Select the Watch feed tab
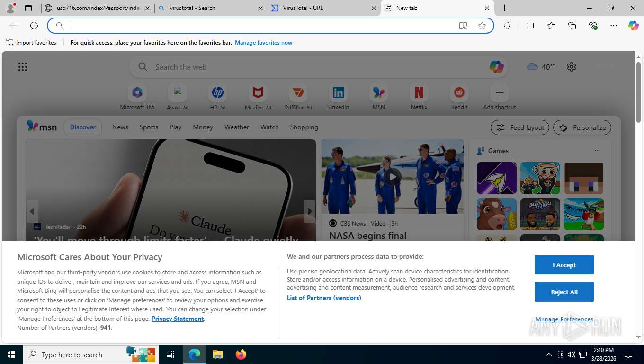 269,127
